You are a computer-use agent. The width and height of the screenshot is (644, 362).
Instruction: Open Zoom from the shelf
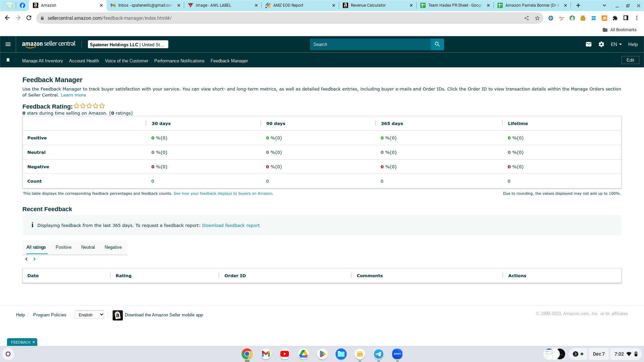click(397, 354)
